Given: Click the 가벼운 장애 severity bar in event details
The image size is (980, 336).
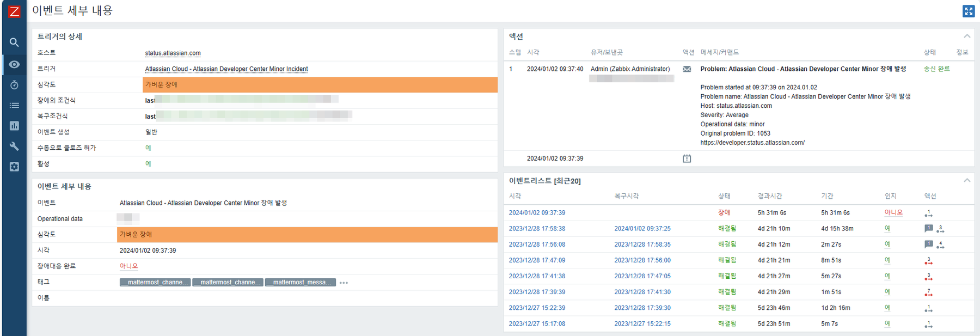Looking at the screenshot, I should [308, 235].
